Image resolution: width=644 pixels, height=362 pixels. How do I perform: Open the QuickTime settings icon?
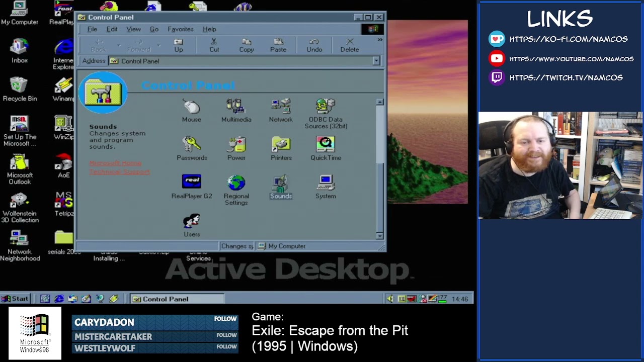[326, 149]
